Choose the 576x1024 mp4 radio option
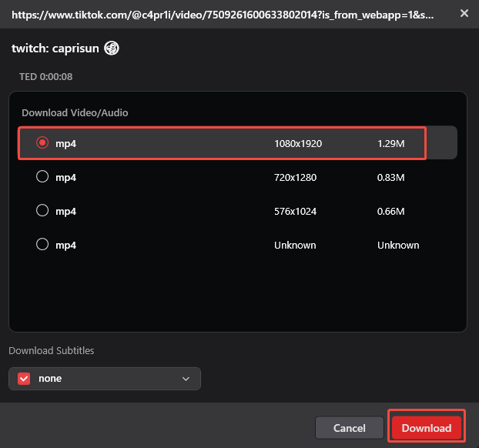The image size is (479, 448). 42,210
